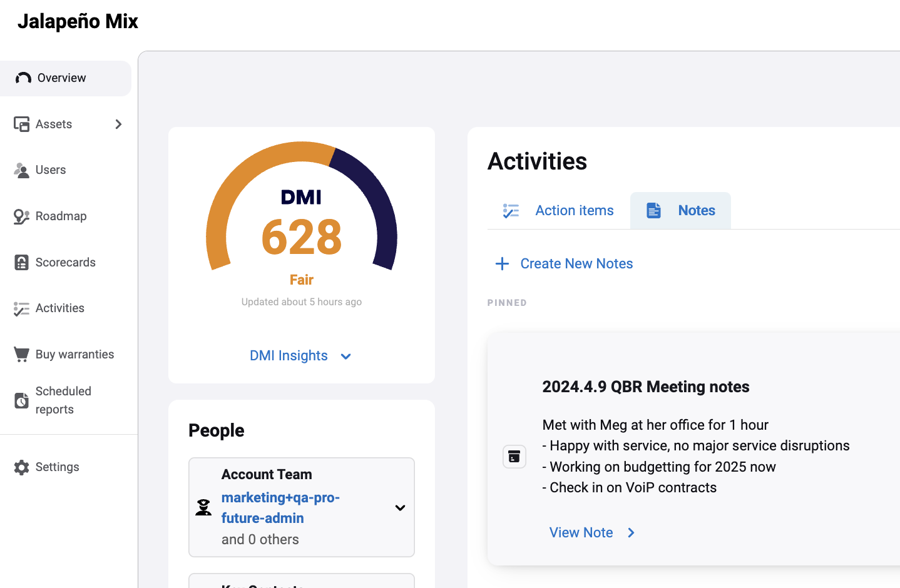Click the Account Team person icon
The height and width of the screenshot is (588, 900).
203,507
